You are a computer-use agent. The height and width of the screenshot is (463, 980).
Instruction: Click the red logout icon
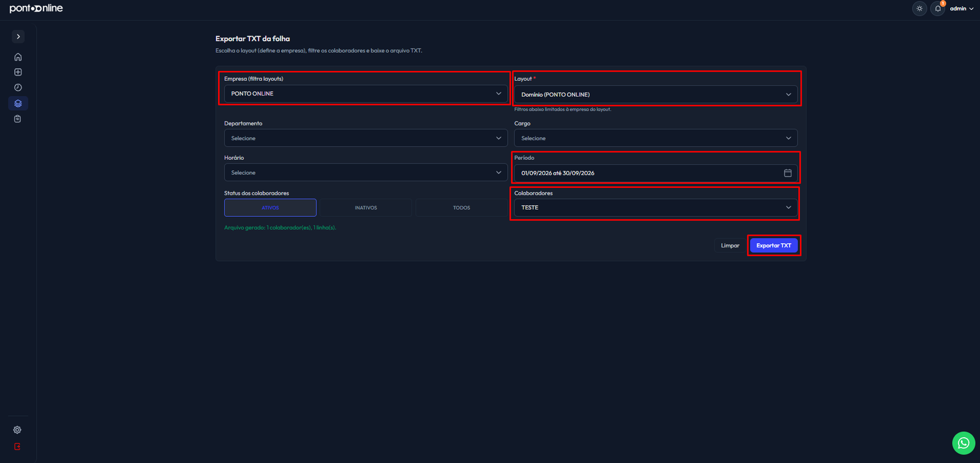point(17,446)
